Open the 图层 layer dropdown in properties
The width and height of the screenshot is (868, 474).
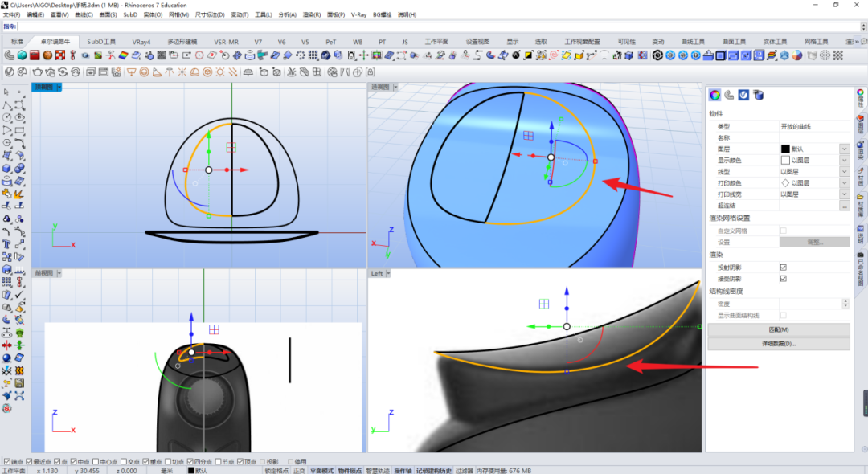click(x=844, y=149)
